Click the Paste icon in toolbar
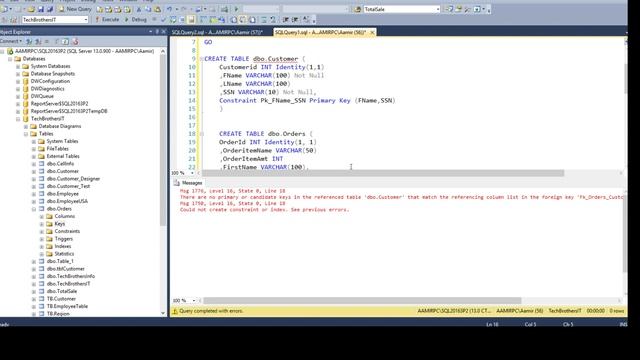The image size is (640, 360). pos(157,9)
